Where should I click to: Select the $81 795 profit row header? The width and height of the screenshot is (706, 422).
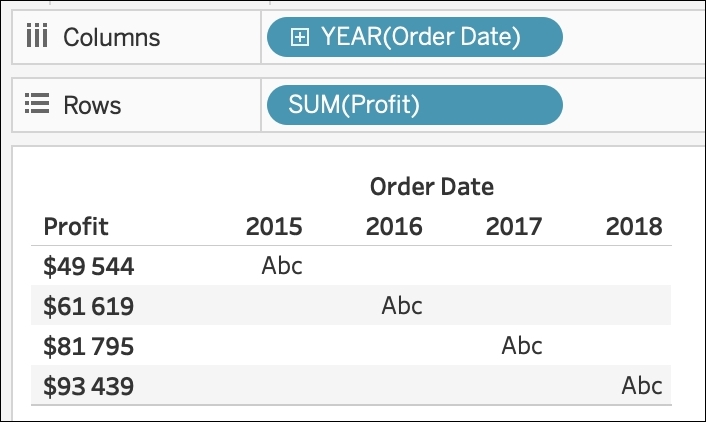click(89, 346)
